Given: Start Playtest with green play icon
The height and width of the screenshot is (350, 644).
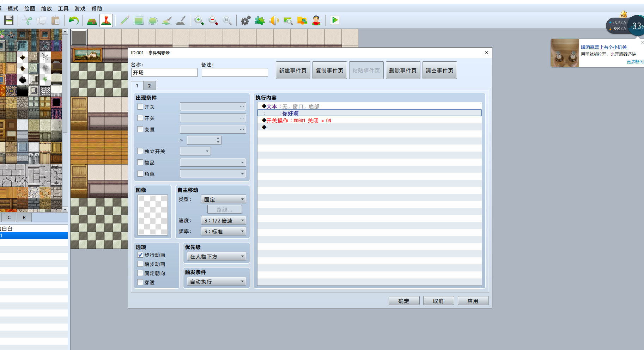Looking at the screenshot, I should tap(335, 20).
